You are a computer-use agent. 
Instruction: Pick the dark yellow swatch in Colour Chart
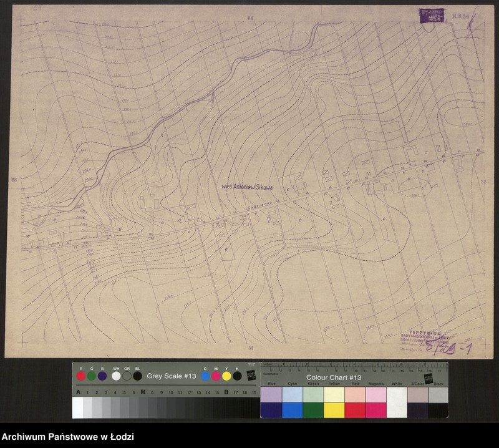[x=334, y=410]
